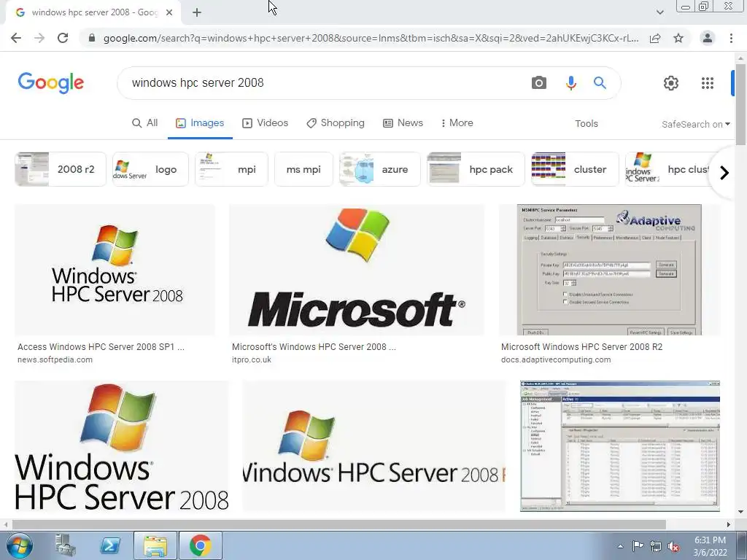Bookmark this page with star icon
The height and width of the screenshot is (560, 747).
point(678,38)
